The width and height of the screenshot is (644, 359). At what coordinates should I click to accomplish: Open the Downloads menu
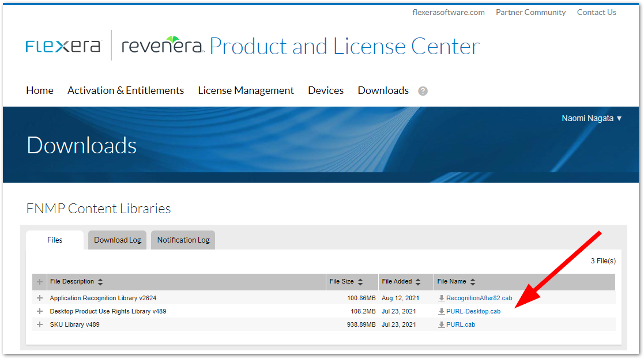[x=383, y=90]
